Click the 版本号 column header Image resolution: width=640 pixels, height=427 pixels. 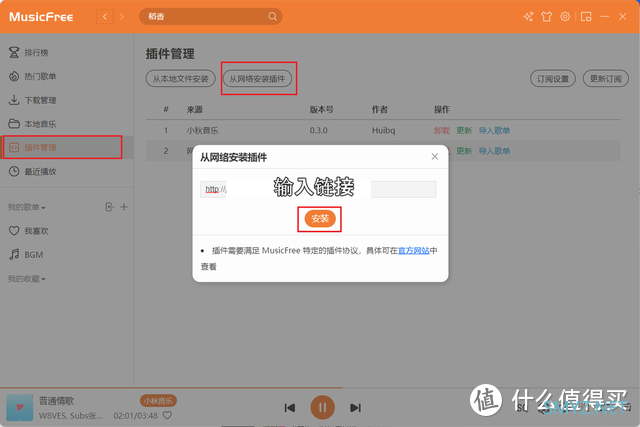pyautogui.click(x=322, y=109)
